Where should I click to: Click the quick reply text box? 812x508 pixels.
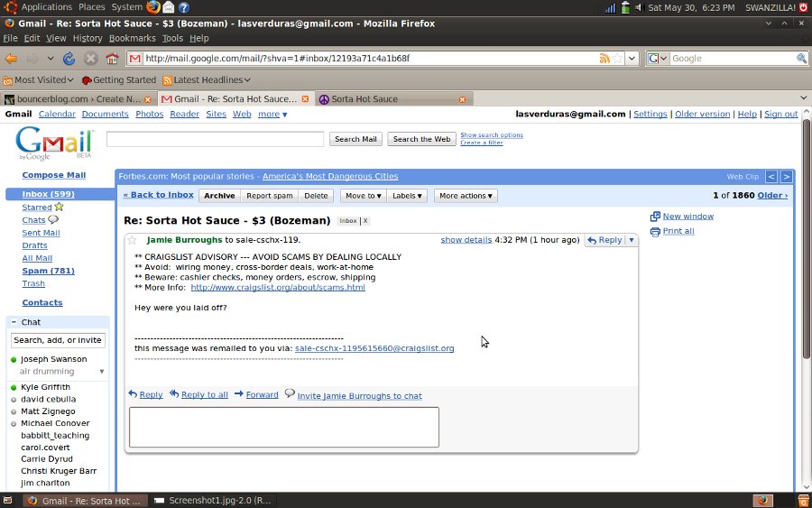pyautogui.click(x=283, y=427)
